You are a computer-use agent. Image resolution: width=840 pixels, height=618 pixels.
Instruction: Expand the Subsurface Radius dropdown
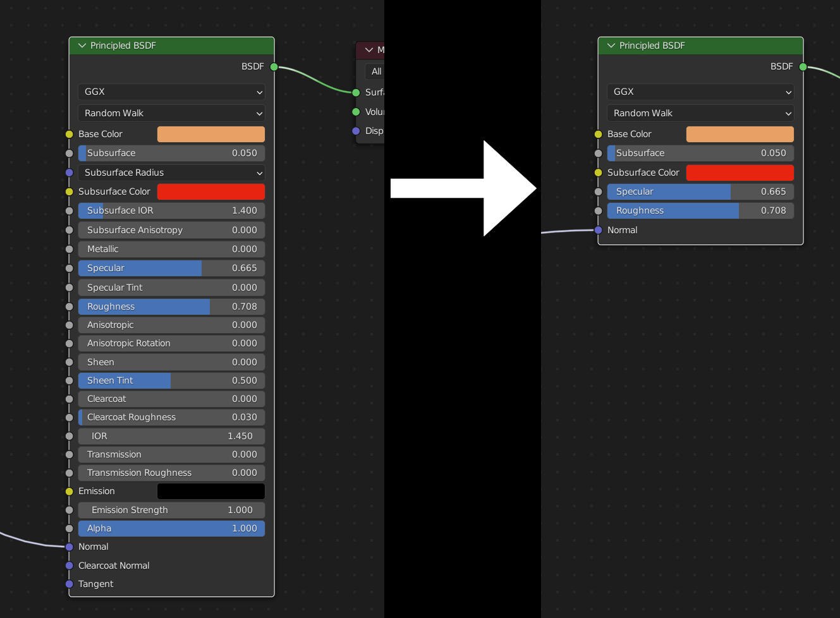pos(172,173)
